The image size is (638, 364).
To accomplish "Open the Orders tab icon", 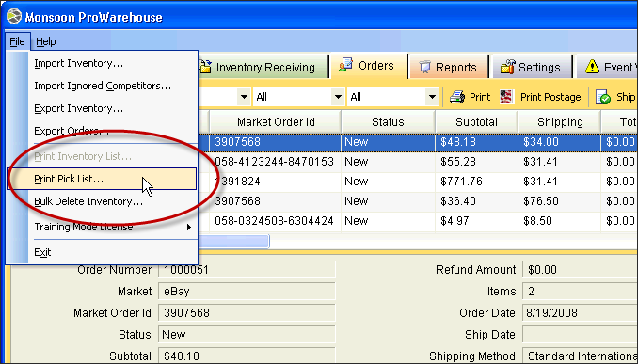I will pos(346,65).
